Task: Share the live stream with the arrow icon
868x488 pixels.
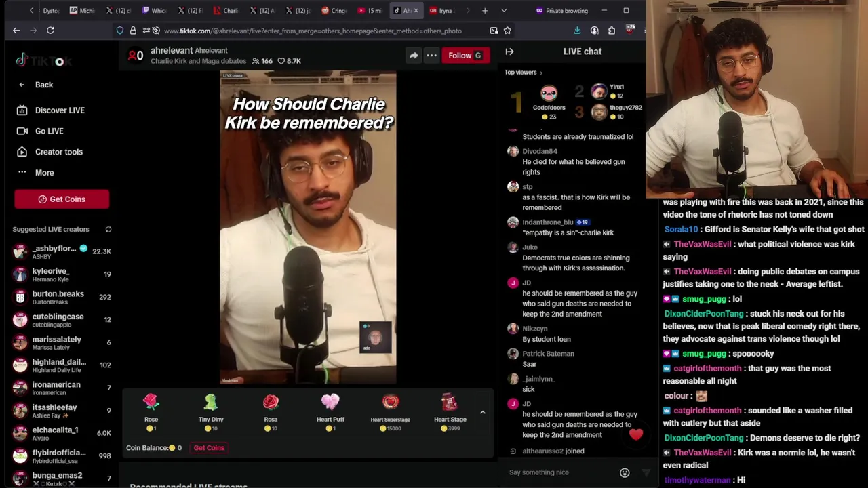Action: 414,56
